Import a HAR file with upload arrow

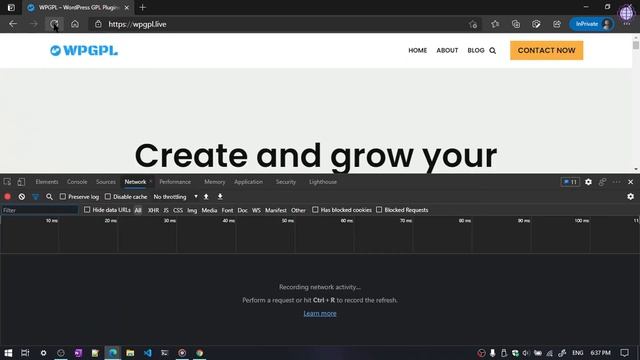(206, 197)
